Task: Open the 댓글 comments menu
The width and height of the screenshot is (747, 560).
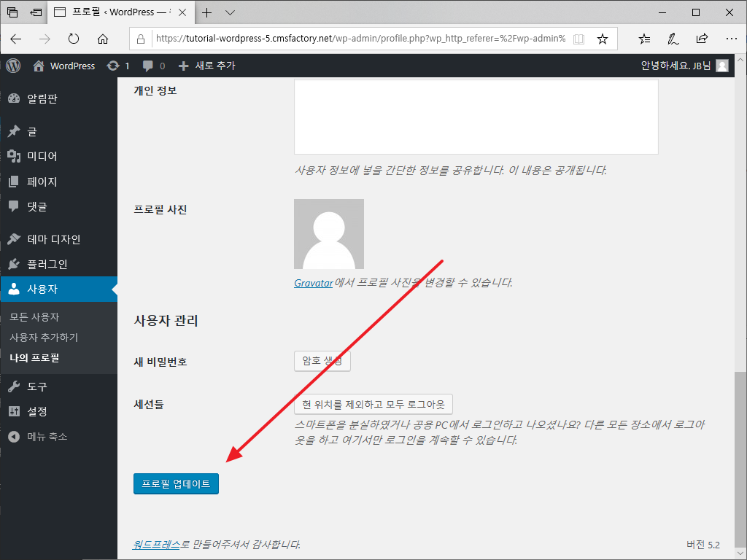Action: (x=58, y=206)
